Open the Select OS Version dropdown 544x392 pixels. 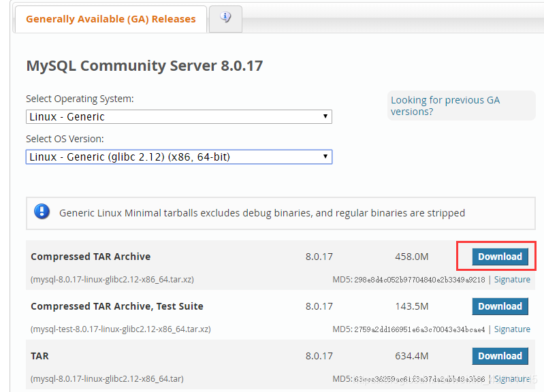pyautogui.click(x=179, y=157)
